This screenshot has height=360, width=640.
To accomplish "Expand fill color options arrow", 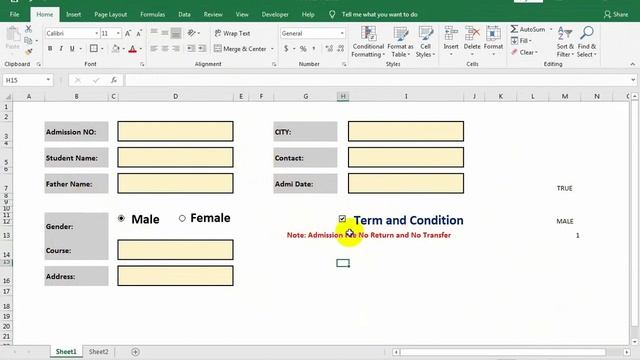I will pos(123,49).
